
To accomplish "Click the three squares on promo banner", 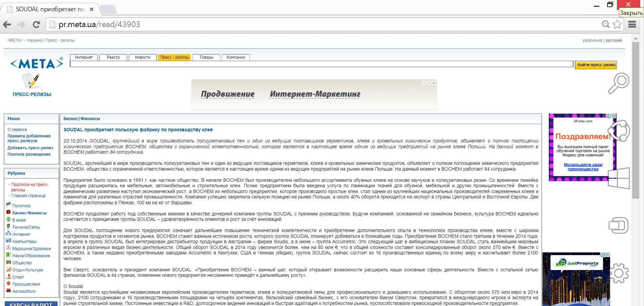I will [x=429, y=83].
